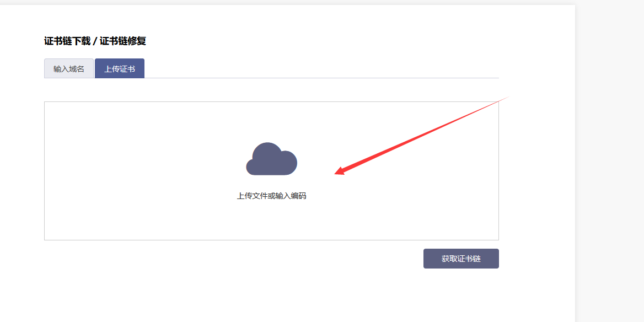Image resolution: width=644 pixels, height=322 pixels.
Task: Click the tab strip divider line right of 上传证书
Action: pyautogui.click(x=321, y=78)
